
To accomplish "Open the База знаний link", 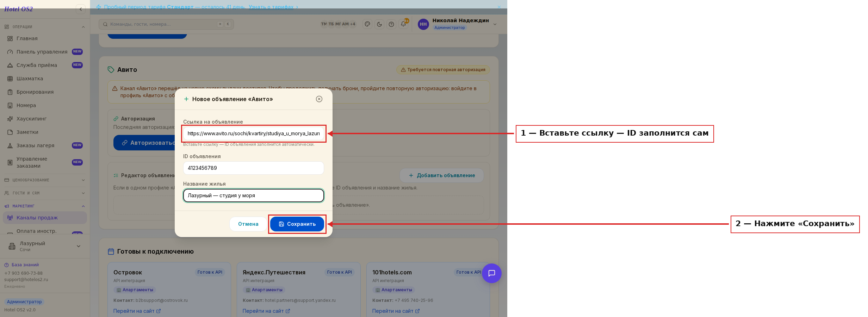I will point(25,265).
